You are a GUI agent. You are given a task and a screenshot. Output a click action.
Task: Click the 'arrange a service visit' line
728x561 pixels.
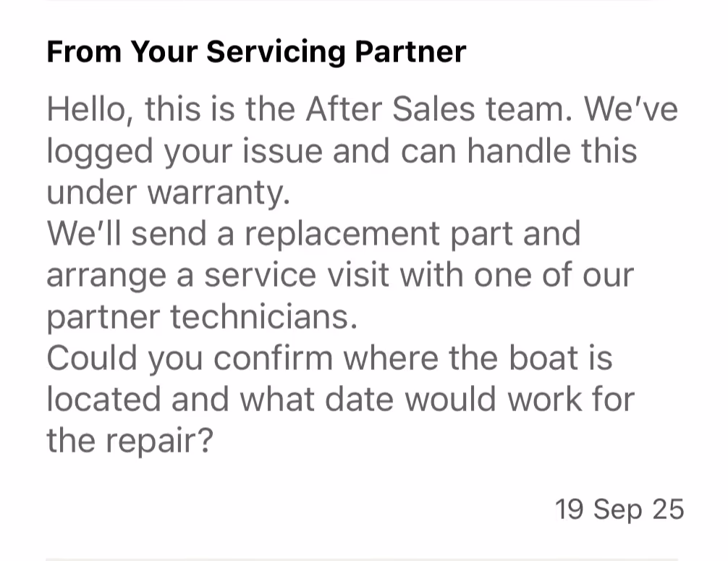340,275
